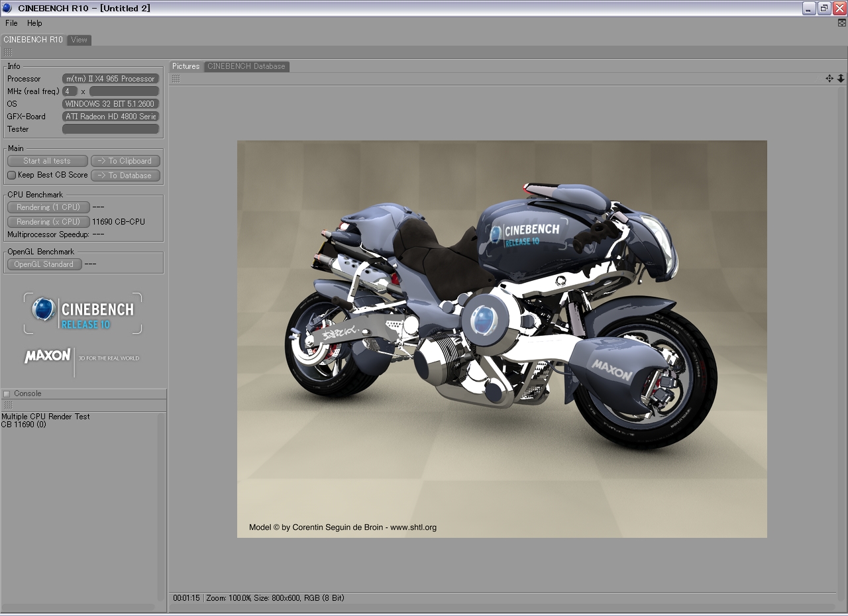Click the down-arrow zoom icon in Pictures panel
The image size is (848, 616).
pos(841,78)
